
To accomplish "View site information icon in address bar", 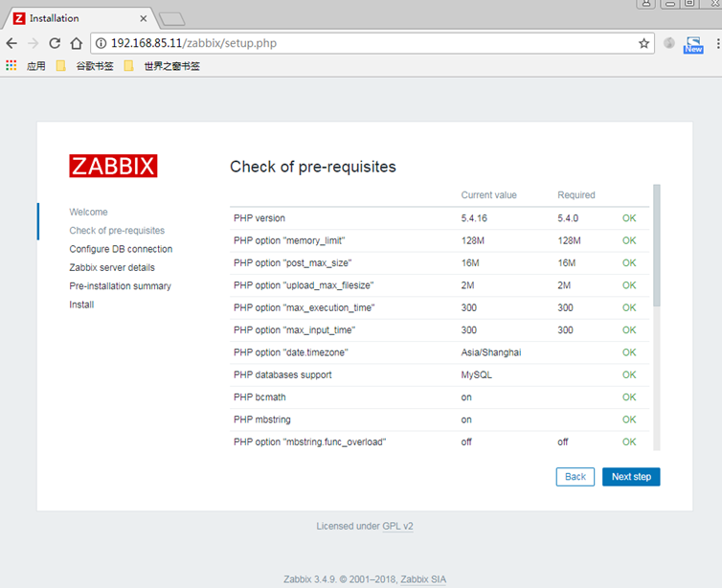I will (x=101, y=43).
